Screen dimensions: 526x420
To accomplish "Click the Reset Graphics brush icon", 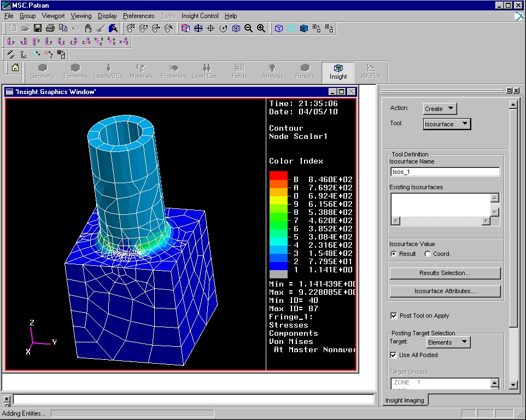I will tap(101, 28).
